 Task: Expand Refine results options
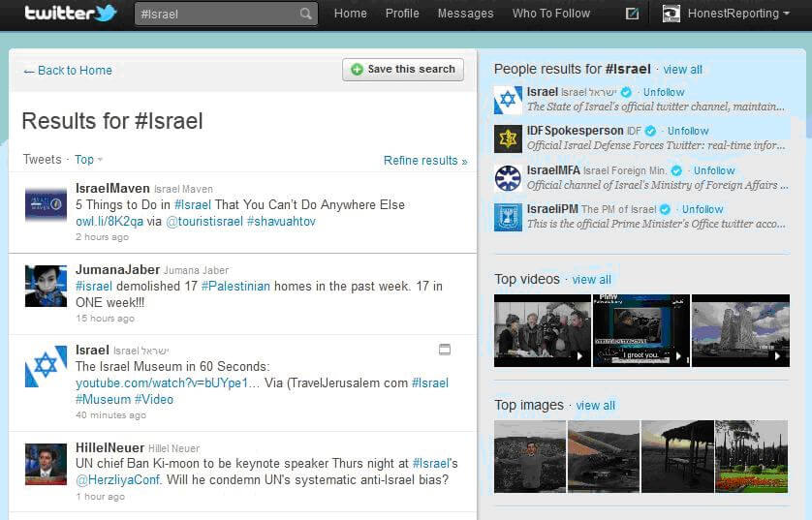click(x=424, y=161)
